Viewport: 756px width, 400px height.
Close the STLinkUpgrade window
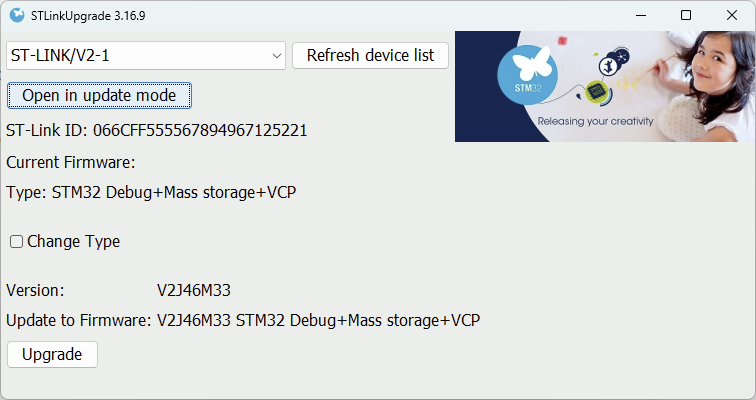[733, 15]
